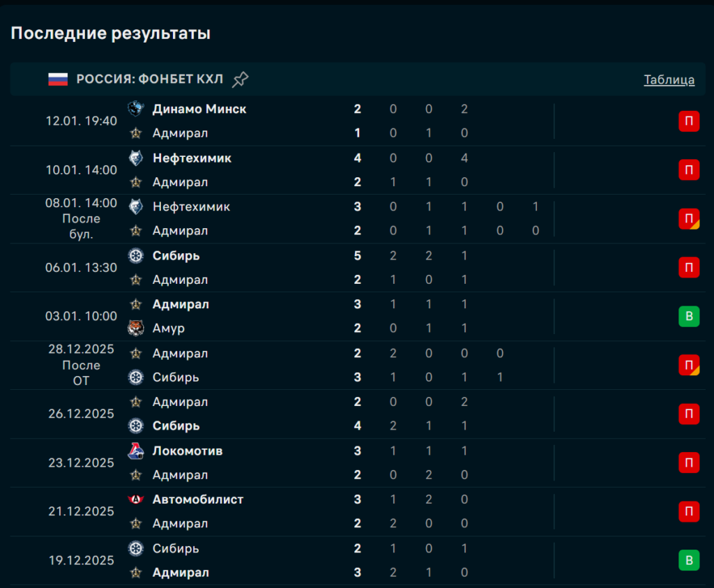
Task: Click the Russian flag icon
Action: 58,80
